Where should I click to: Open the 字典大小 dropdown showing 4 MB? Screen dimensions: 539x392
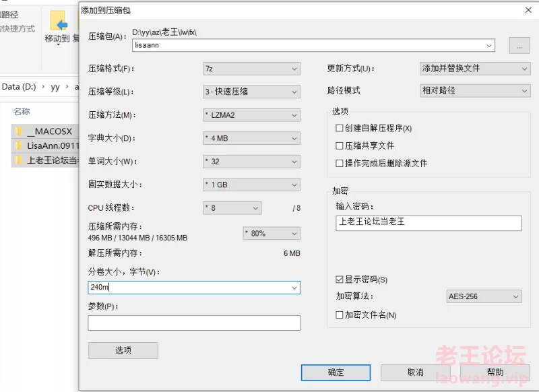251,138
